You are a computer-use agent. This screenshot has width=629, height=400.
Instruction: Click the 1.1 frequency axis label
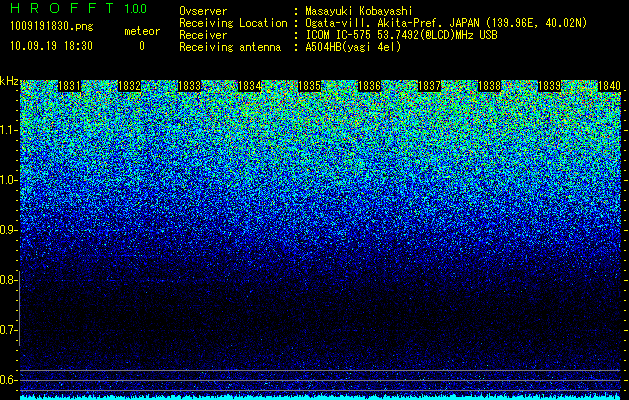tap(8, 130)
